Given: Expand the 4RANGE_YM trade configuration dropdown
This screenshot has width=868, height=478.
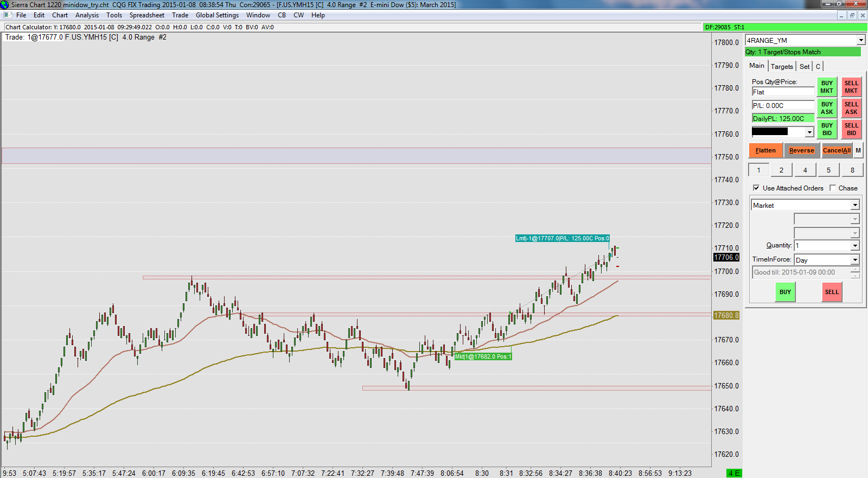Looking at the screenshot, I should point(860,40).
